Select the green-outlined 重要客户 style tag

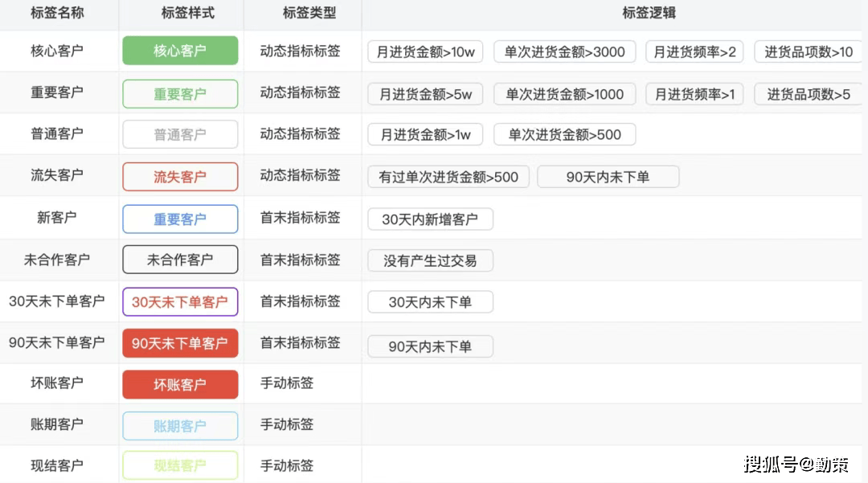point(180,94)
